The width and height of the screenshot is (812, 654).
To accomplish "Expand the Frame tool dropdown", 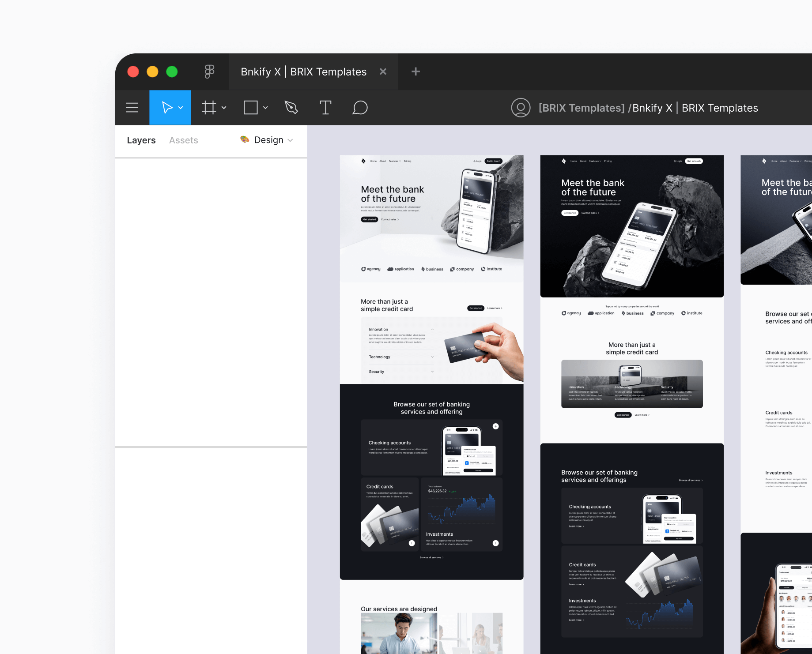I will 224,108.
